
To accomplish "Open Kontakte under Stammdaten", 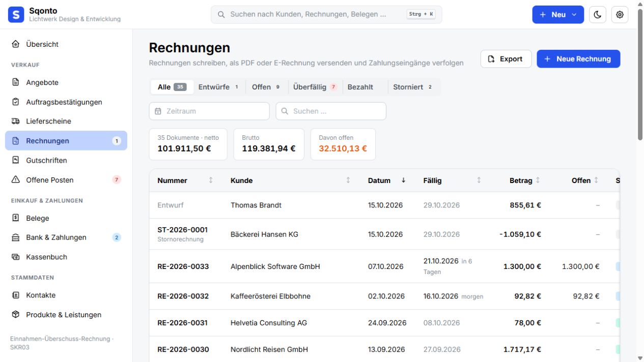I will pyautogui.click(x=66, y=295).
